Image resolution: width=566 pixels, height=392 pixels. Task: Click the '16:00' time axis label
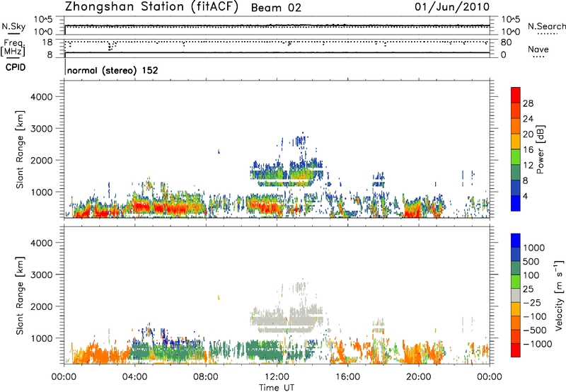pyautogui.click(x=347, y=377)
